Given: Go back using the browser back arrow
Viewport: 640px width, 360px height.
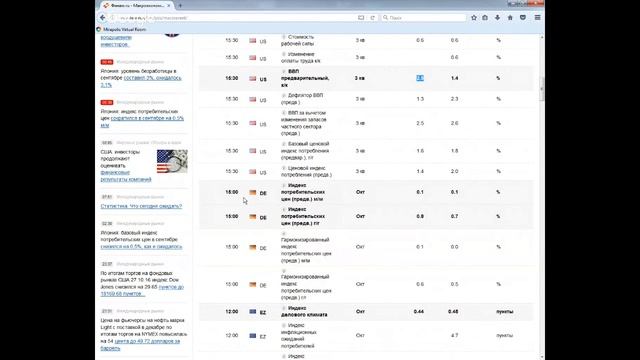Looking at the screenshot, I should pyautogui.click(x=102, y=18).
